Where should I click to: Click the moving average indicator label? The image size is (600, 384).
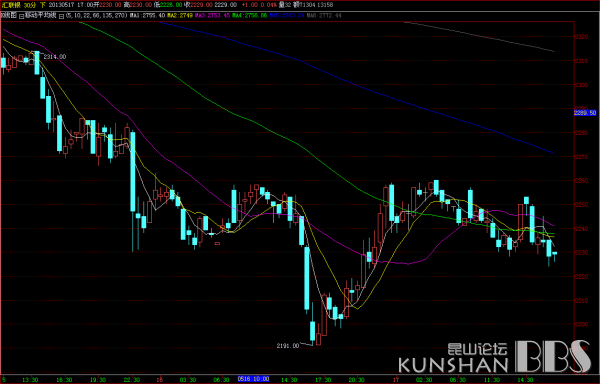point(41,15)
